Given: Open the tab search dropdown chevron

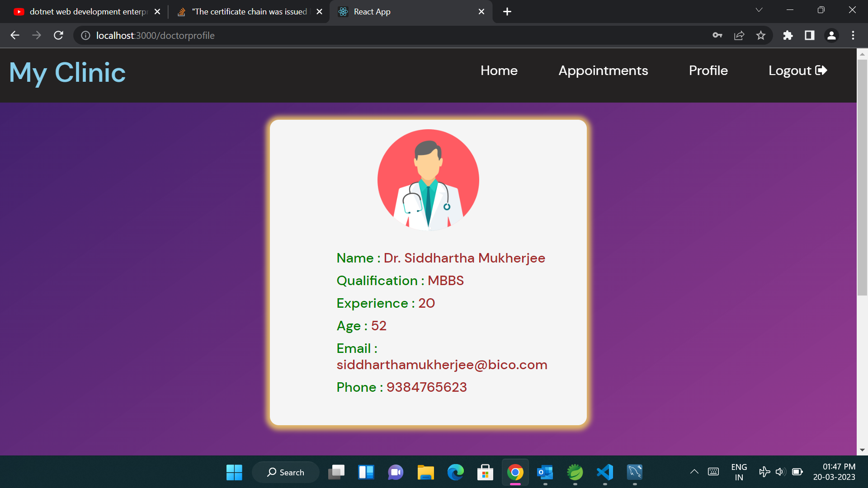Looking at the screenshot, I should [x=759, y=10].
